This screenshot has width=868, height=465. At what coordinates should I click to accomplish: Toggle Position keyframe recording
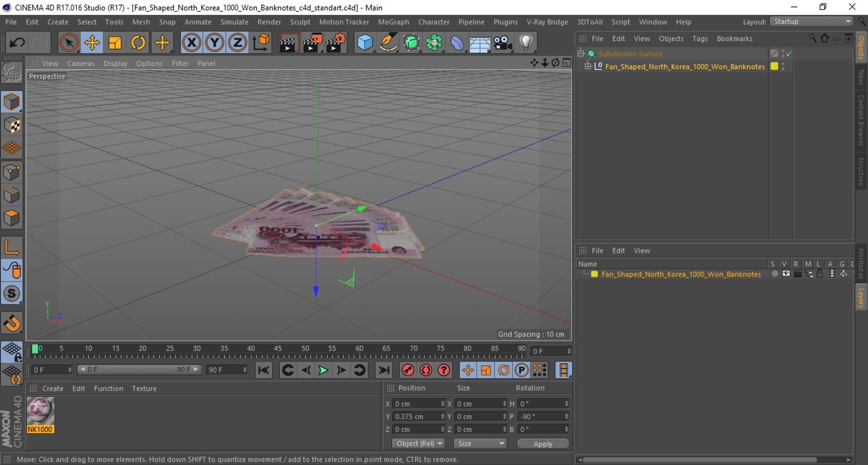[468, 370]
